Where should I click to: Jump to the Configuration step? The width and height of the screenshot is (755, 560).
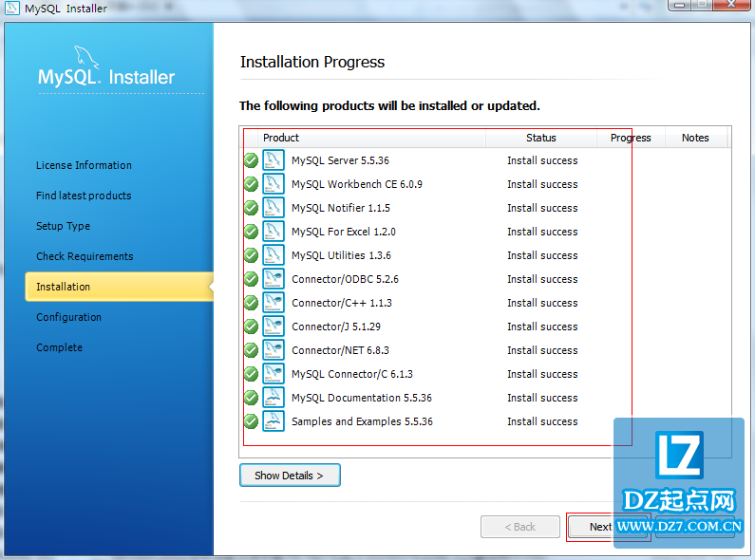[x=69, y=317]
